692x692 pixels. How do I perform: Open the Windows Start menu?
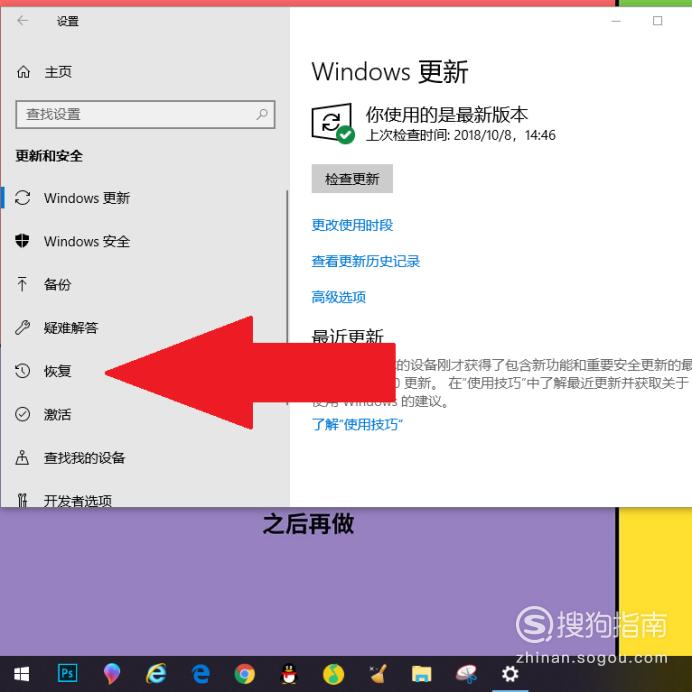21,674
